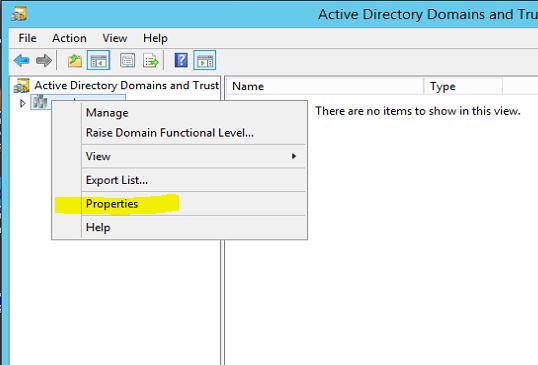538x365 pixels.
Task: Expand the domain node in the tree
Action: [x=23, y=103]
